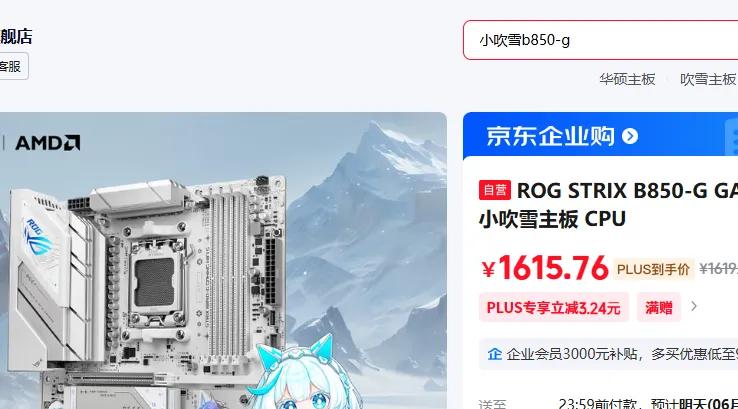Click the partial icon at 企业购 banner edge
This screenshot has height=409, width=738.
(732, 137)
